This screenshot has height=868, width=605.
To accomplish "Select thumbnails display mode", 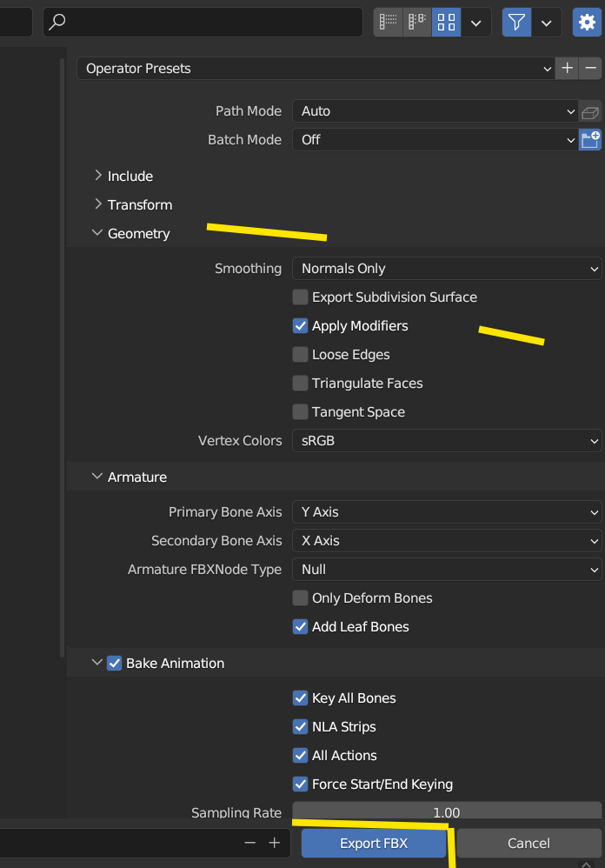I will point(446,23).
